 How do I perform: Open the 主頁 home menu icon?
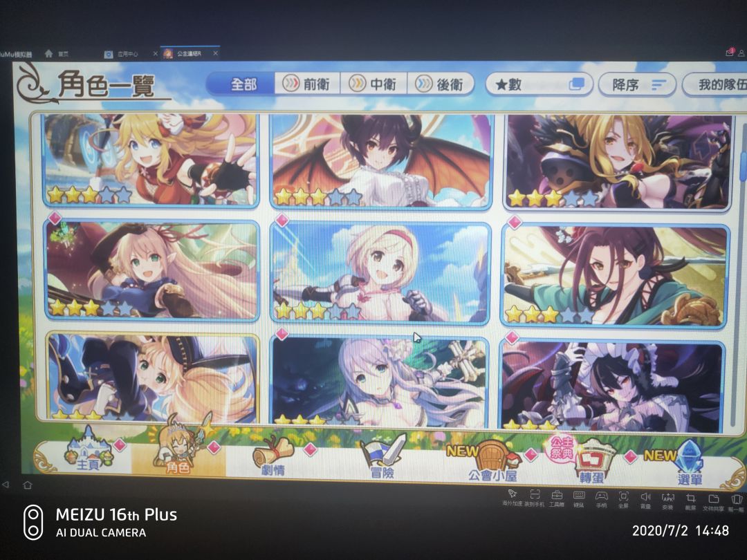point(89,449)
